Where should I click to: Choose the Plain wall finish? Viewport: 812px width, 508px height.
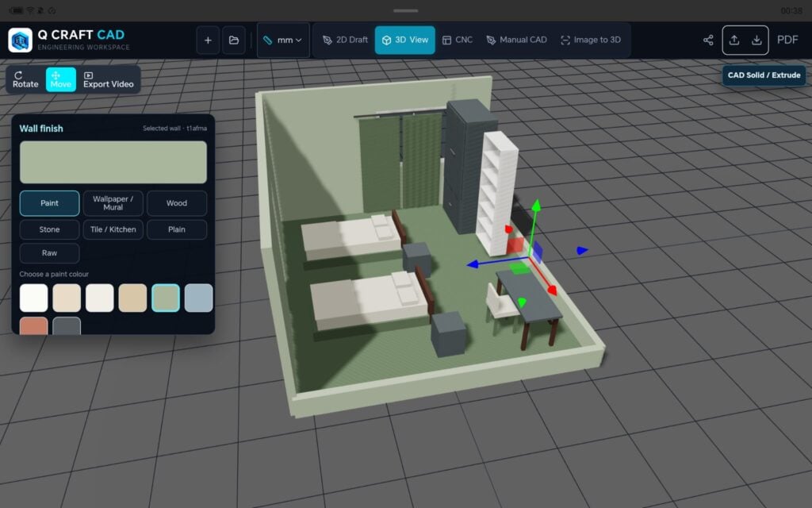pyautogui.click(x=177, y=229)
